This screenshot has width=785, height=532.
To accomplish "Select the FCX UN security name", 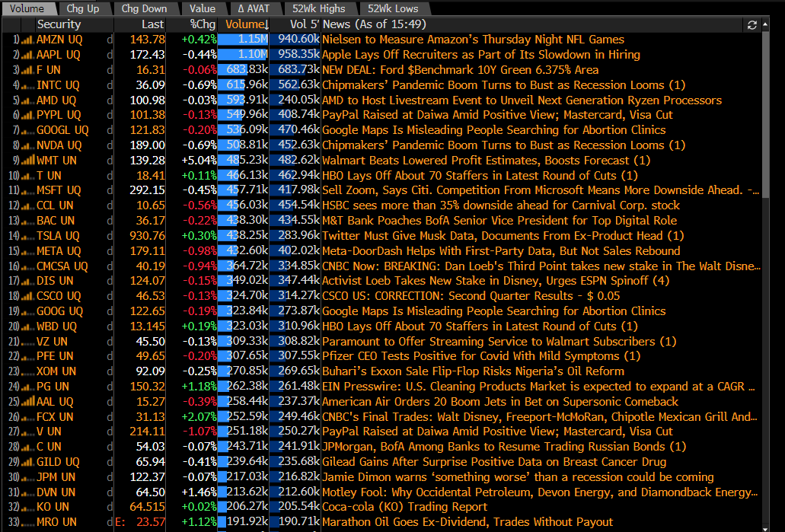I will point(55,417).
